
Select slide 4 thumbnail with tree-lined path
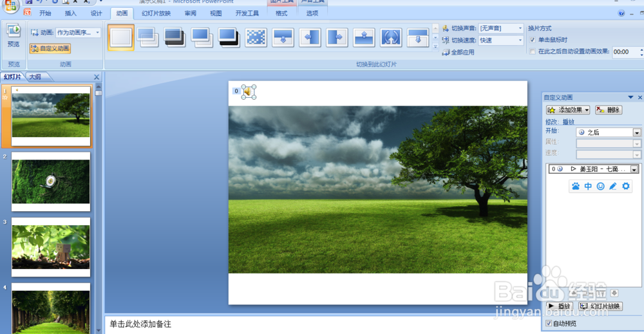coord(50,308)
